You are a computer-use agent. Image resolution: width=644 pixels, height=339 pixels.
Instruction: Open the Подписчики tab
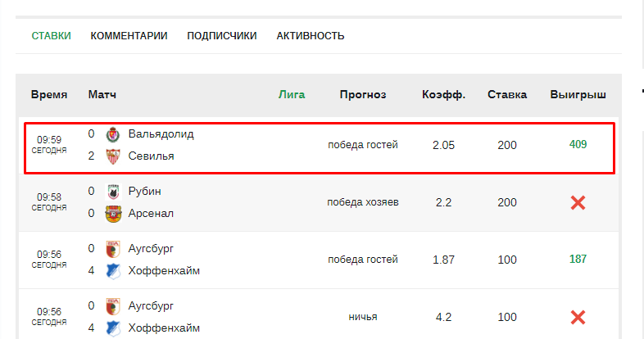pos(222,36)
